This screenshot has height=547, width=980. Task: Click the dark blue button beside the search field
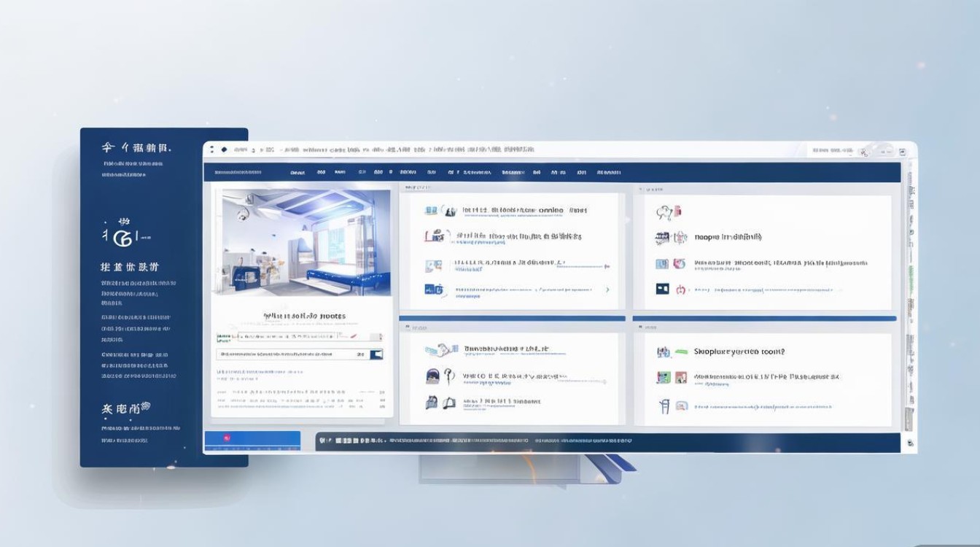[376, 354]
